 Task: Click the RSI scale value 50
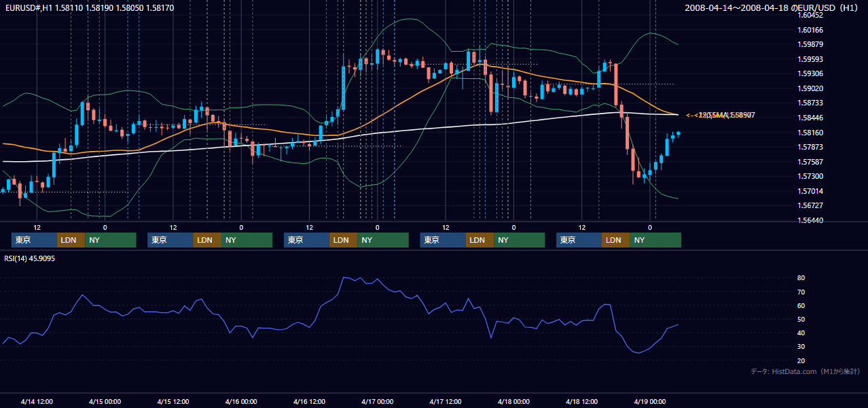click(801, 319)
